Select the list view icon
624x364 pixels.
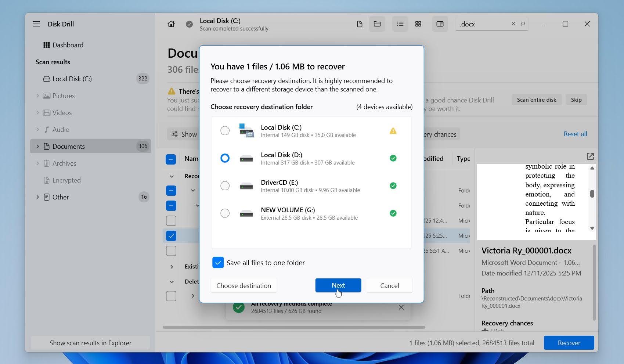point(400,24)
